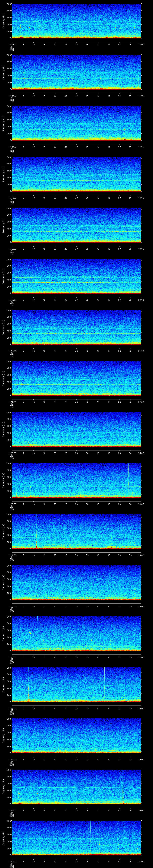Select the 1:15:00 start time label
Image resolution: width=153 pixels, height=868 pixels.
pyautogui.click(x=12, y=96)
